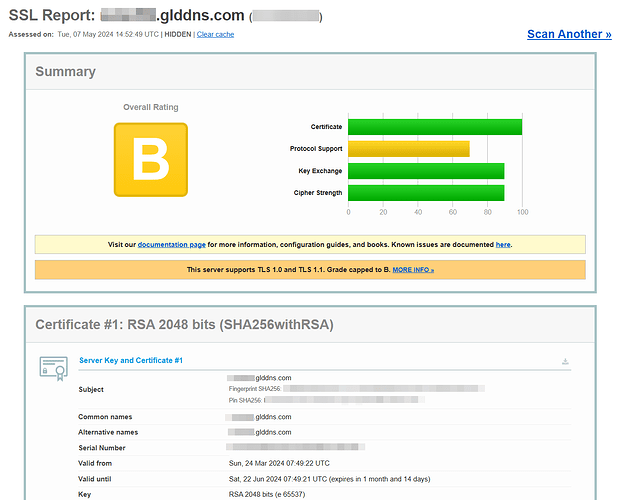The height and width of the screenshot is (500, 620).
Task: Click the Serial Number label
Action: [102, 448]
